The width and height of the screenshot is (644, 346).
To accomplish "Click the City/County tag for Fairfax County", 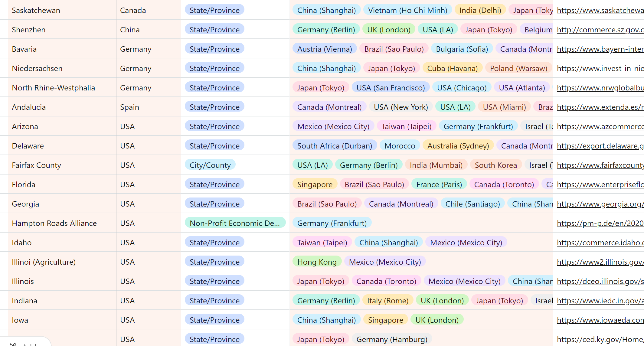I will tap(210, 165).
